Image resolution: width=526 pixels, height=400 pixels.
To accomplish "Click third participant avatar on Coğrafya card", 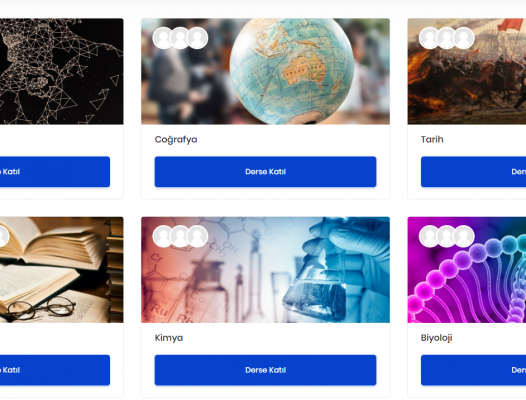I will [x=198, y=38].
